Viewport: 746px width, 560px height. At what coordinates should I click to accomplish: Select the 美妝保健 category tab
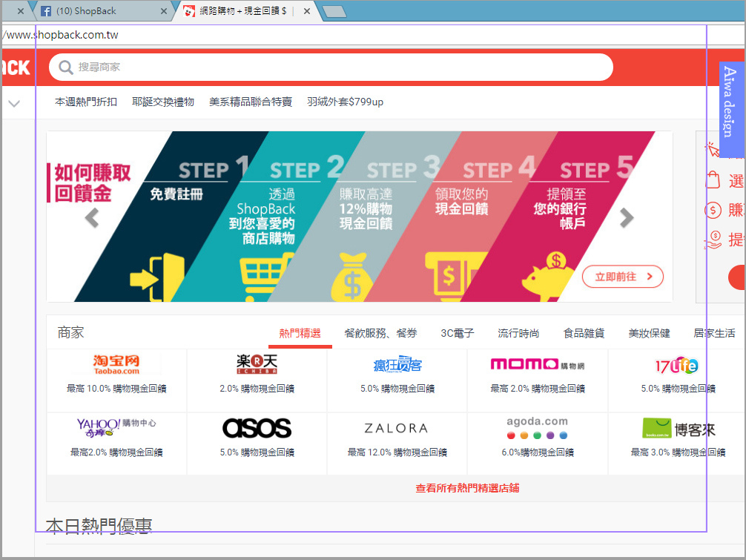click(649, 333)
